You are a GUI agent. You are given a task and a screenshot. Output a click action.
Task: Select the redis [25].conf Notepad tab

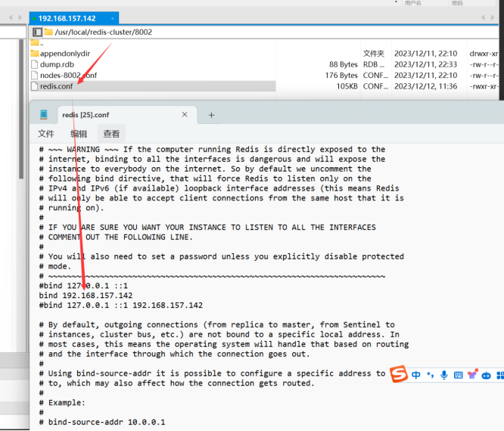(127, 115)
